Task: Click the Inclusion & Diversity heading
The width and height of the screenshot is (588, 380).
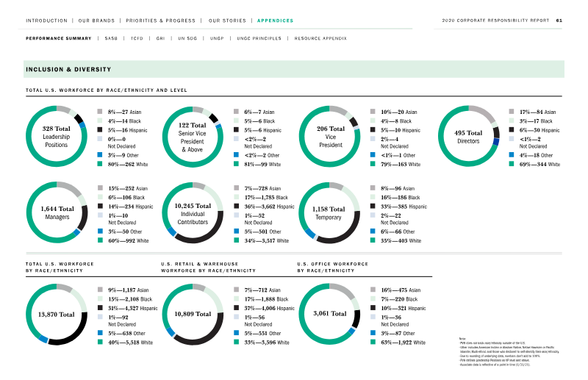Action: (x=68, y=69)
